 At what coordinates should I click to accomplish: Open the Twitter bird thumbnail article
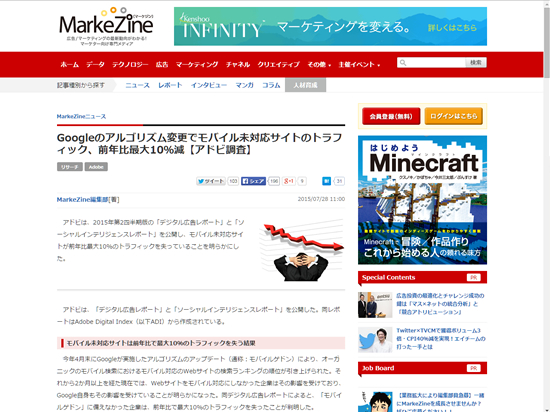point(375,340)
